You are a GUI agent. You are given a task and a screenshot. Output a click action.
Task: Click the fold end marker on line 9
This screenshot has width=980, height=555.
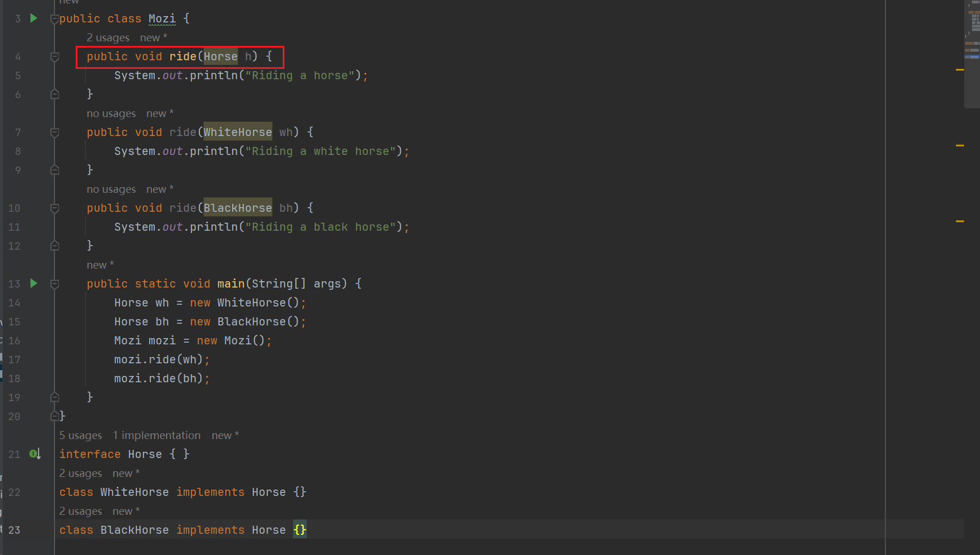tap(54, 170)
